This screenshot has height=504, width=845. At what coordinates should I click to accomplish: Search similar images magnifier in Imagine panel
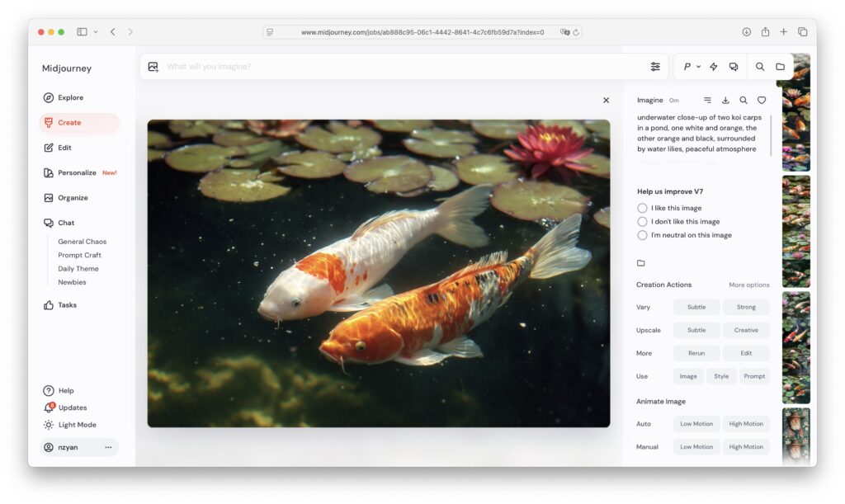(x=744, y=100)
